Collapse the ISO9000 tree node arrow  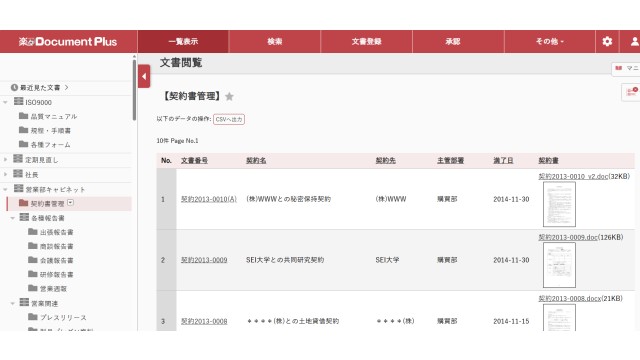[x=6, y=102]
